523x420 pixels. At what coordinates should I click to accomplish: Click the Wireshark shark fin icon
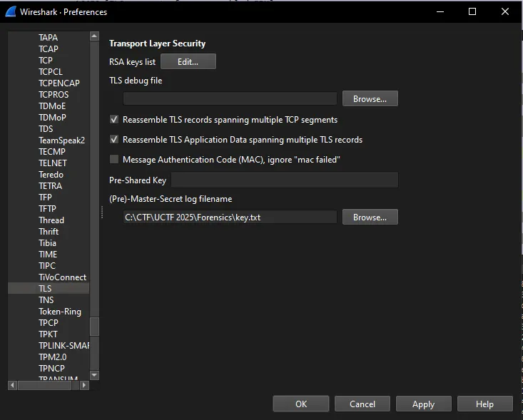coord(11,11)
